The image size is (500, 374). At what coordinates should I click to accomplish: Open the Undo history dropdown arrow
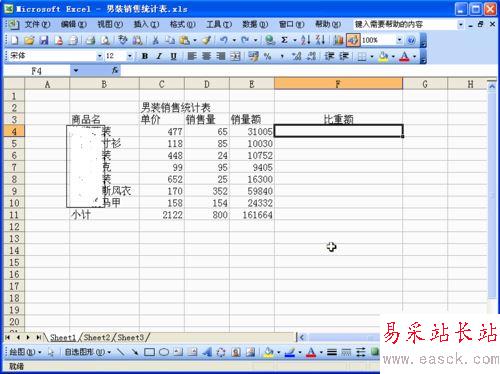pyautogui.click(x=234, y=40)
